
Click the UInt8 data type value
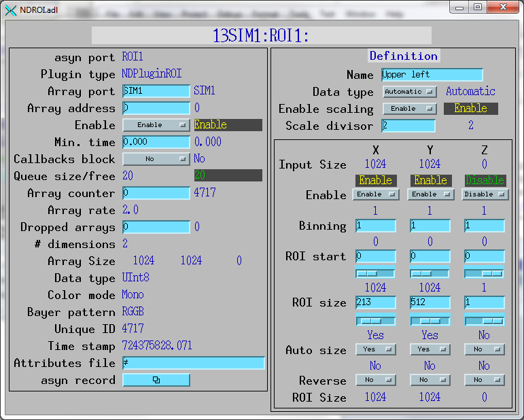(135, 277)
